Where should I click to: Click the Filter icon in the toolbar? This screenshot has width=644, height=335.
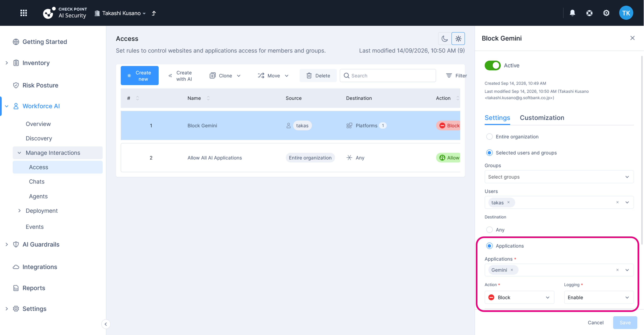[449, 75]
